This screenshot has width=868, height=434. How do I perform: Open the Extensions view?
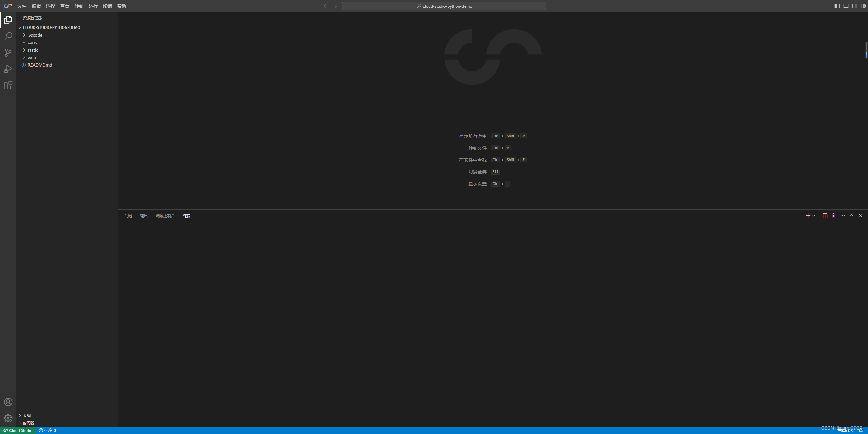point(8,85)
